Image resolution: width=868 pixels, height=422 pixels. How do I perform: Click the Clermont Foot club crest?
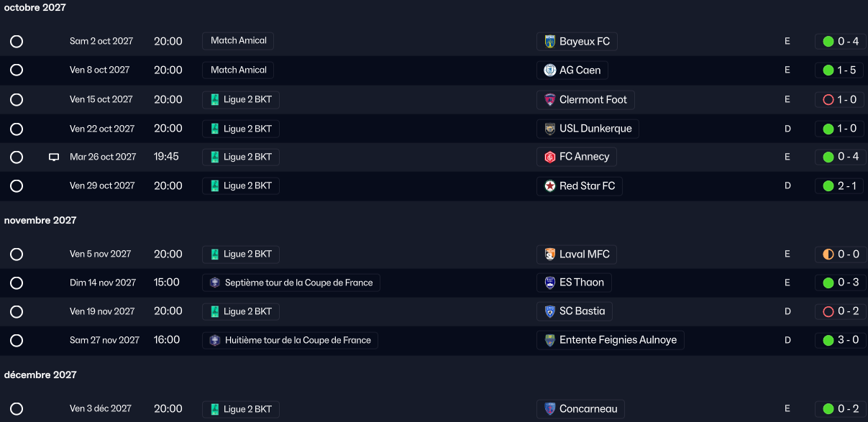point(550,100)
